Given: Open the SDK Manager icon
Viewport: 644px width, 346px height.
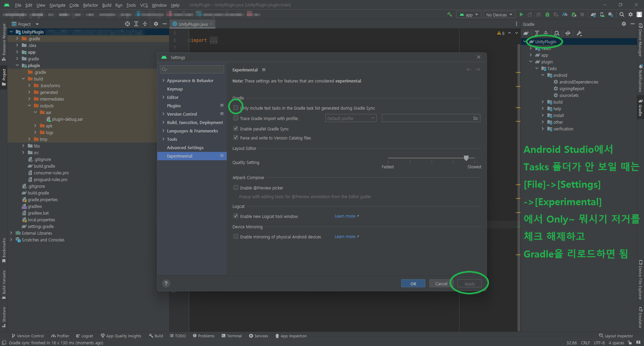Looking at the screenshot, I should click(611, 14).
